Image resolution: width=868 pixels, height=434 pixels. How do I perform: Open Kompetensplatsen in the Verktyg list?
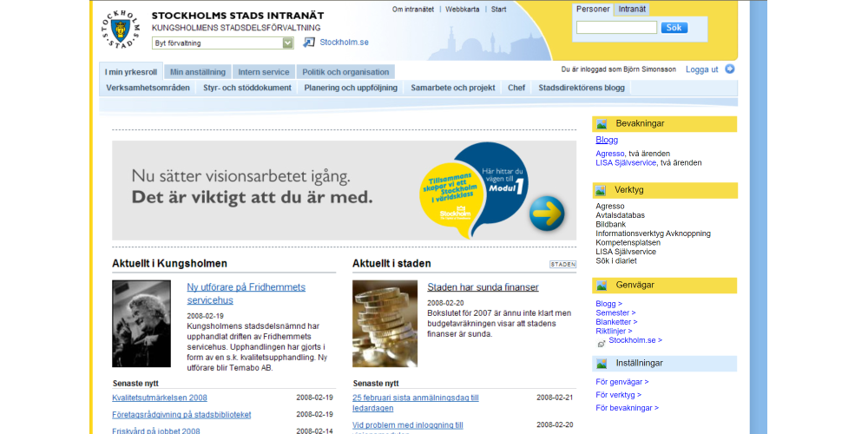pos(628,242)
